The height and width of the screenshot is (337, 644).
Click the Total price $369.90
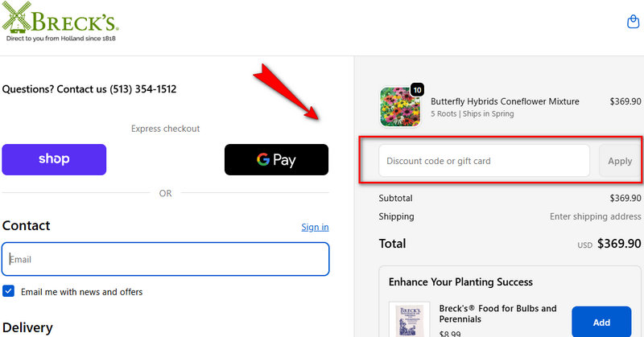click(619, 244)
